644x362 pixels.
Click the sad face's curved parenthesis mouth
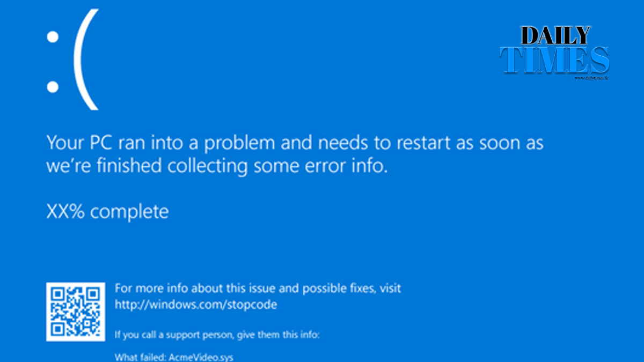tap(86, 60)
